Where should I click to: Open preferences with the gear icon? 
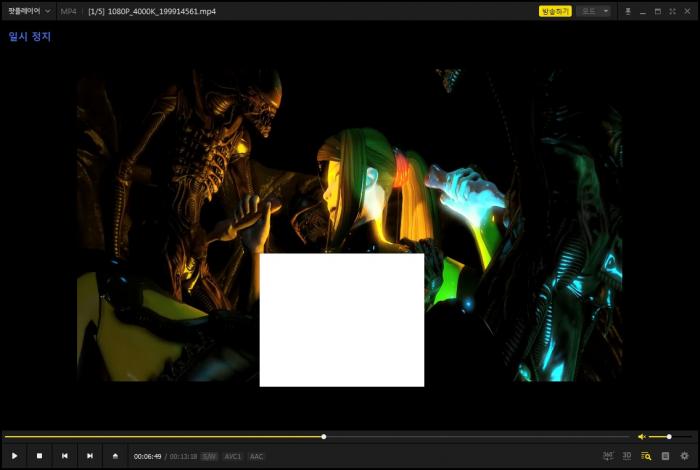pos(684,456)
